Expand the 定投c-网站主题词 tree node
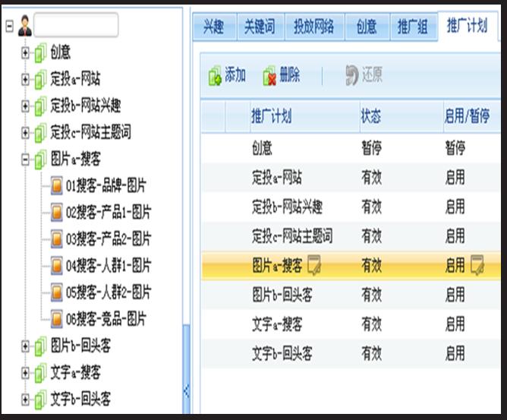507x420 pixels. coord(25,133)
